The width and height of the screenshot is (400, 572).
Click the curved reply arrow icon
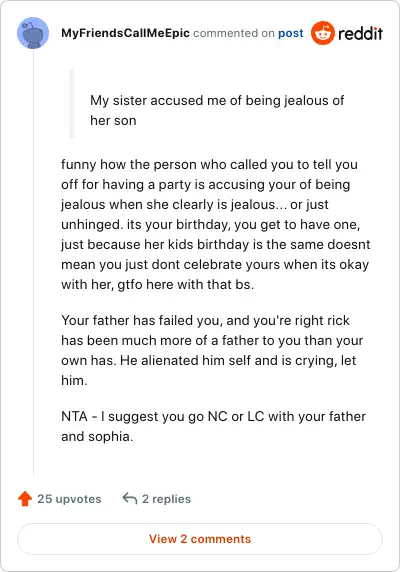(130, 498)
